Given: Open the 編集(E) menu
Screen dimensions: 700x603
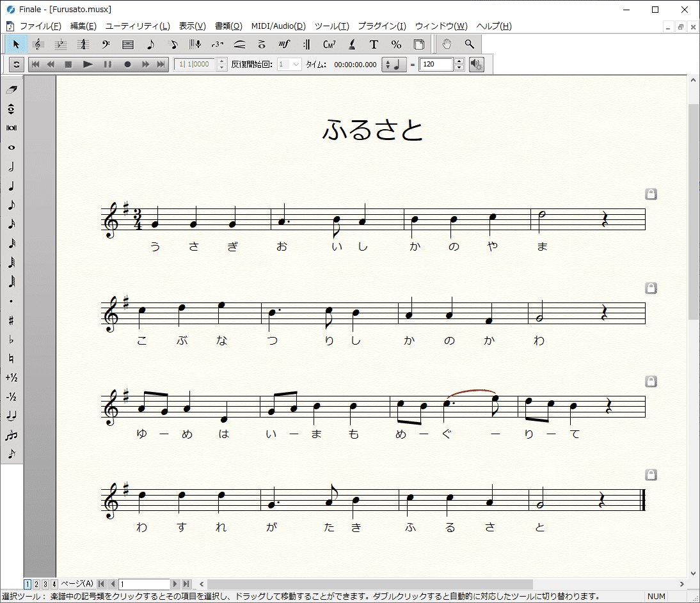Looking at the screenshot, I should point(83,26).
